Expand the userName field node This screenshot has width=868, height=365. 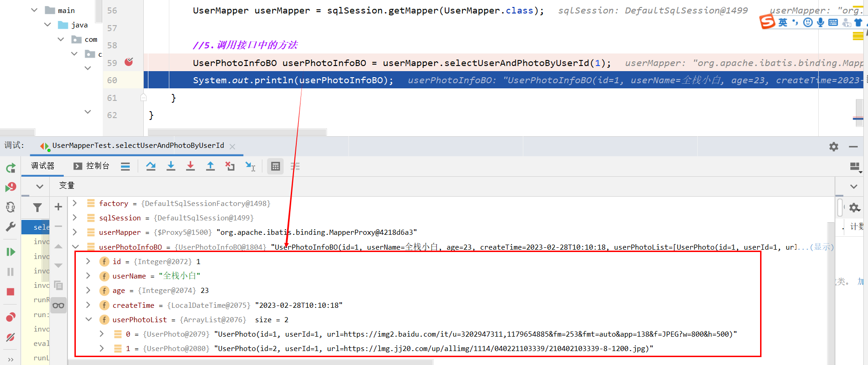click(x=88, y=276)
